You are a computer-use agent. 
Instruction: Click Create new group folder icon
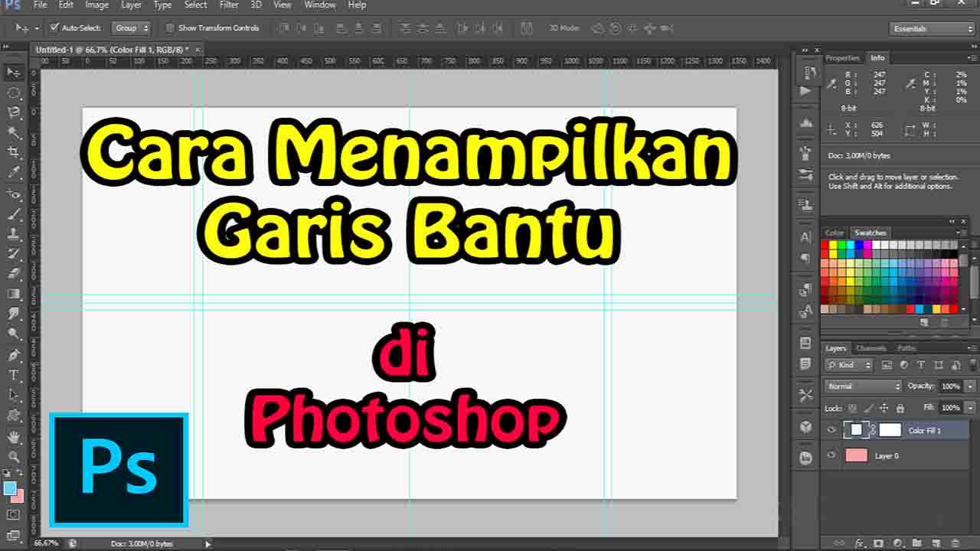pyautogui.click(x=916, y=543)
